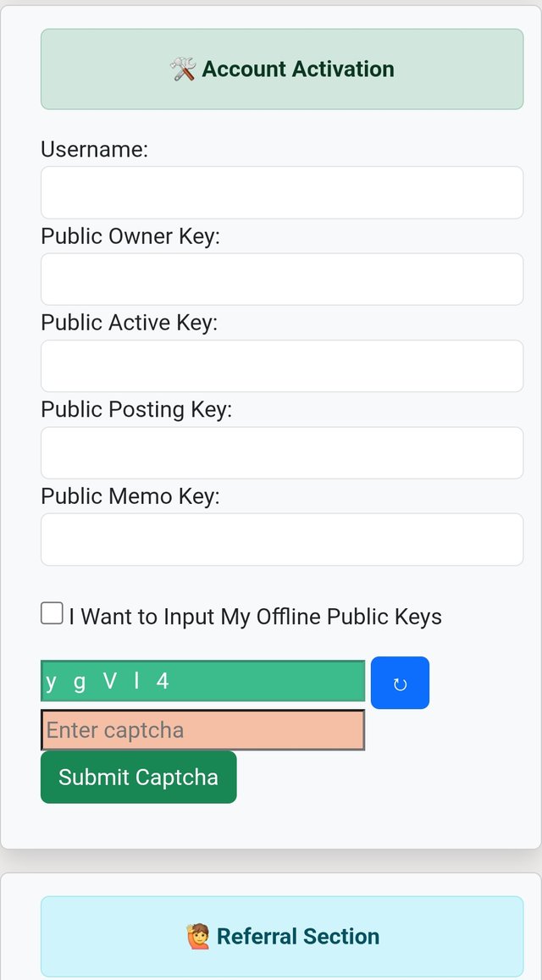Screen dimensions: 542x980
Task: Click the 'I Want to Input My Offline Public Keys' label
Action: pyautogui.click(x=255, y=617)
